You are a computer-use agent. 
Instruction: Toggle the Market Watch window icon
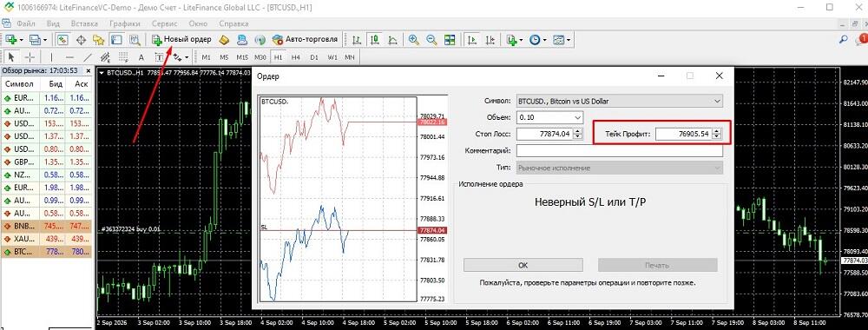(62, 40)
